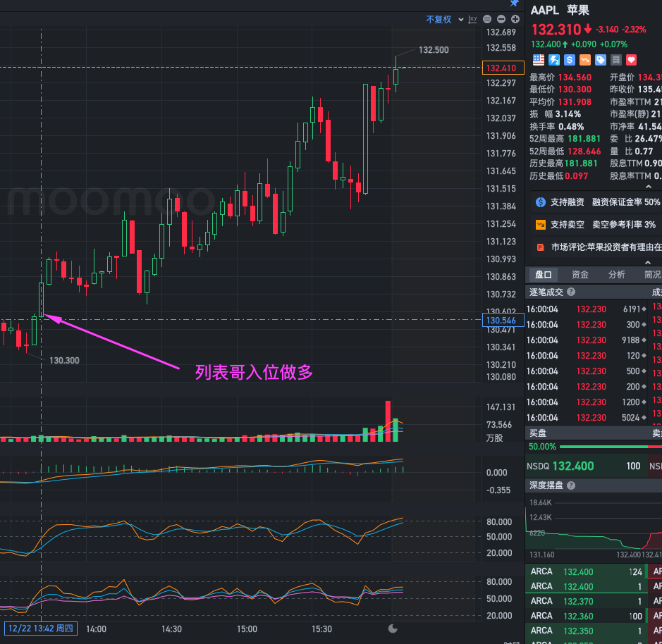This screenshot has width=662, height=644.
Task: Open the 支持融资 margin financing row
Action: tap(596, 202)
